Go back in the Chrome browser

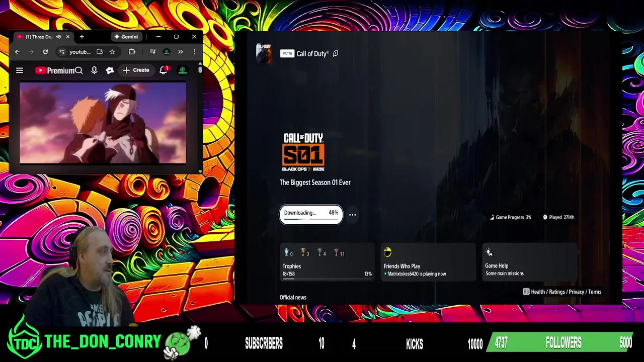click(17, 52)
